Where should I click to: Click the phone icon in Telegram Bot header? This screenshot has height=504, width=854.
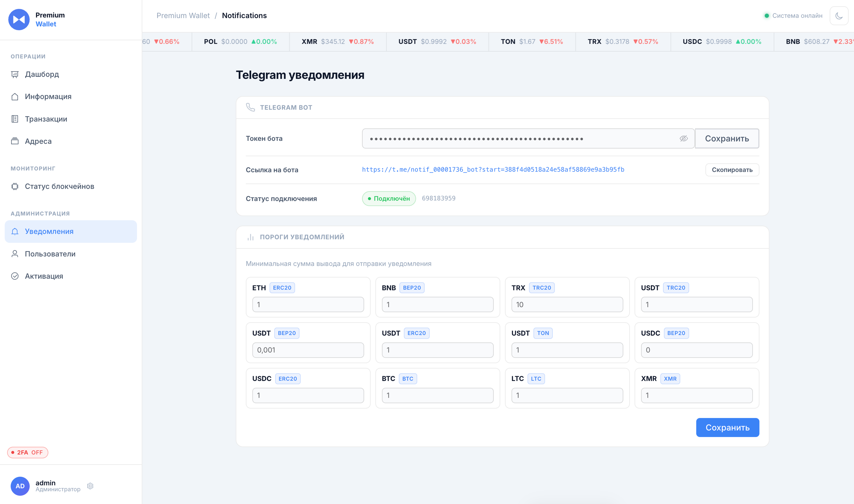point(250,107)
